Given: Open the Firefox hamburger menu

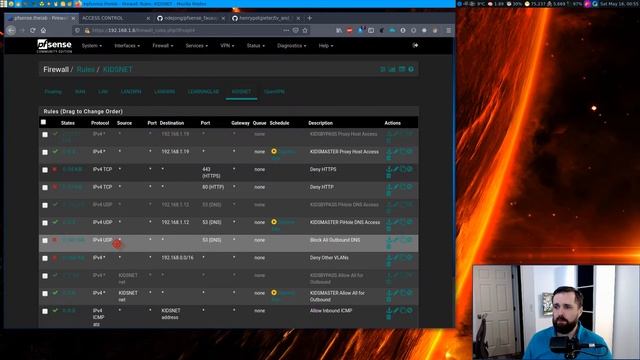Looking at the screenshot, I should point(449,30).
